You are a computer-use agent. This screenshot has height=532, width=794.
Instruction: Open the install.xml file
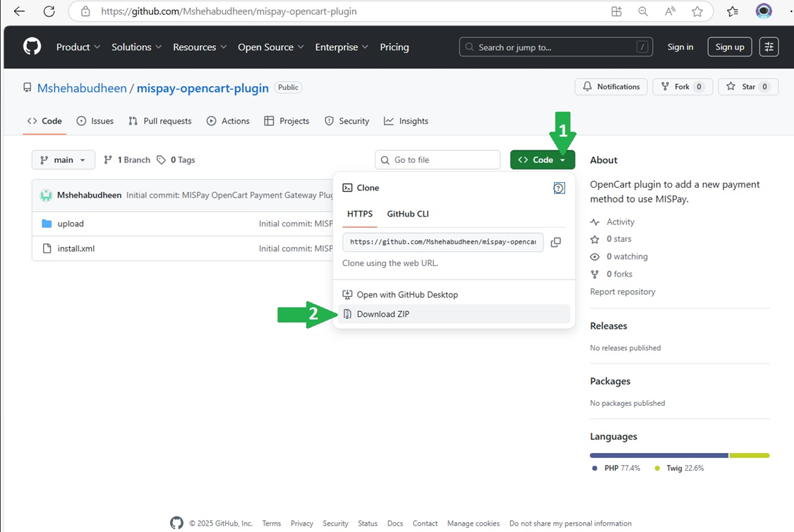(76, 248)
